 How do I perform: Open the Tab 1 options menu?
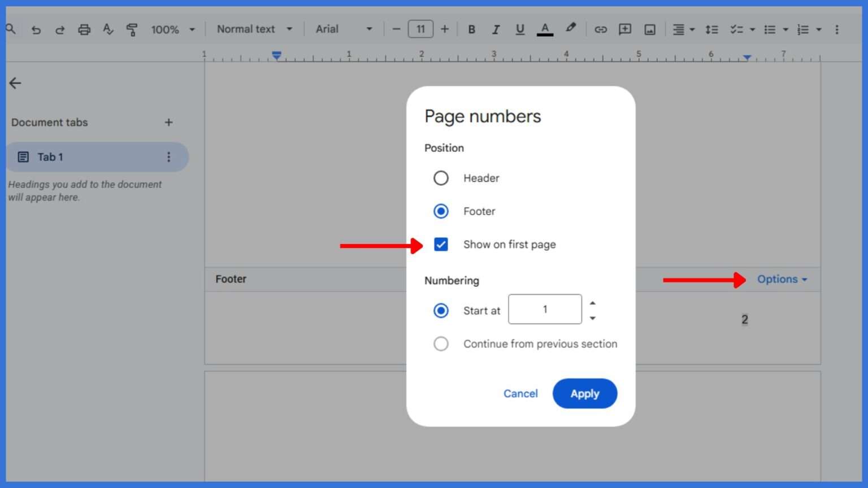(x=168, y=157)
